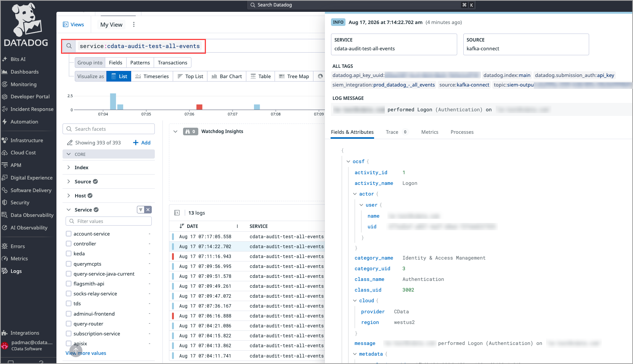
Task: Open the Developer Portal sidebar icon
Action: pyautogui.click(x=5, y=96)
